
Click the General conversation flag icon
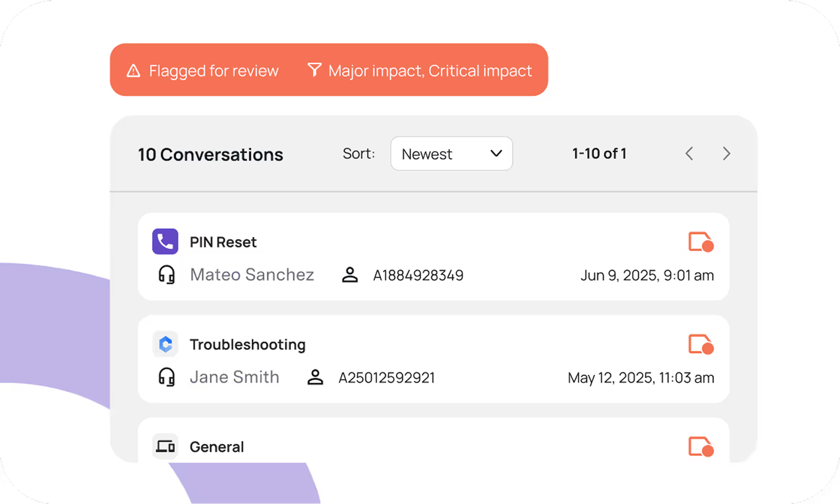701,447
